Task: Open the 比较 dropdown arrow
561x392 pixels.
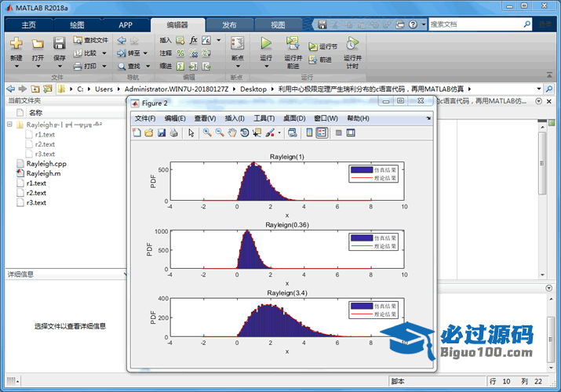Action: click(x=104, y=53)
